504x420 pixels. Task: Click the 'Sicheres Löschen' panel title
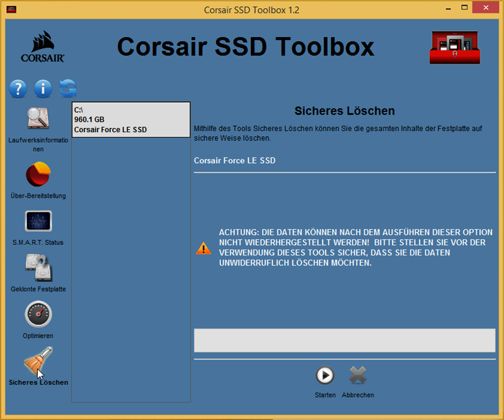click(x=345, y=111)
